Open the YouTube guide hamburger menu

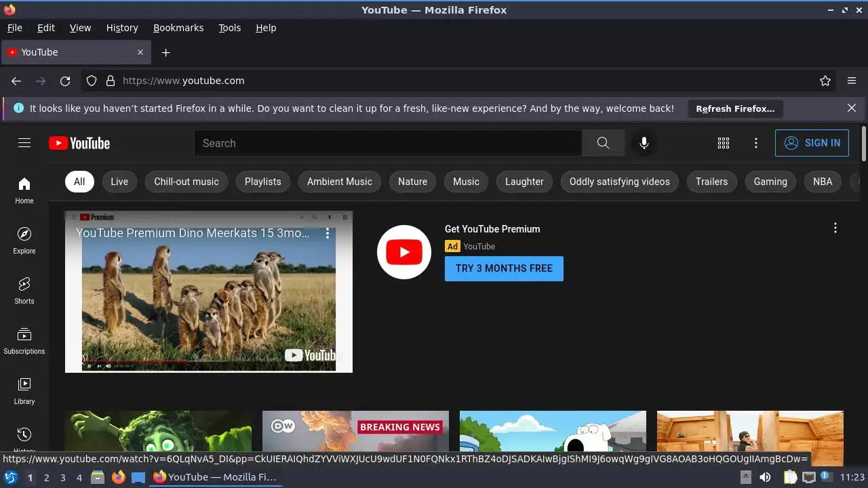pyautogui.click(x=24, y=142)
